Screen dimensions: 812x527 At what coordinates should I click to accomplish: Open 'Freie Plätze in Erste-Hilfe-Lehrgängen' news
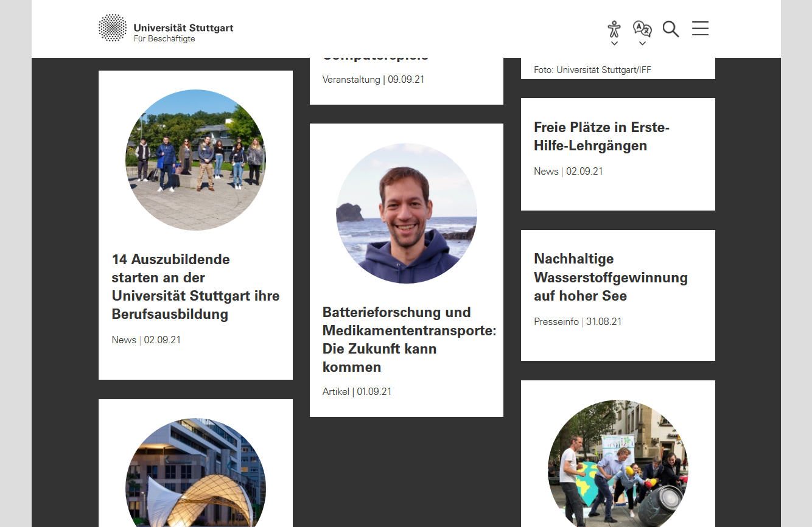tap(601, 136)
